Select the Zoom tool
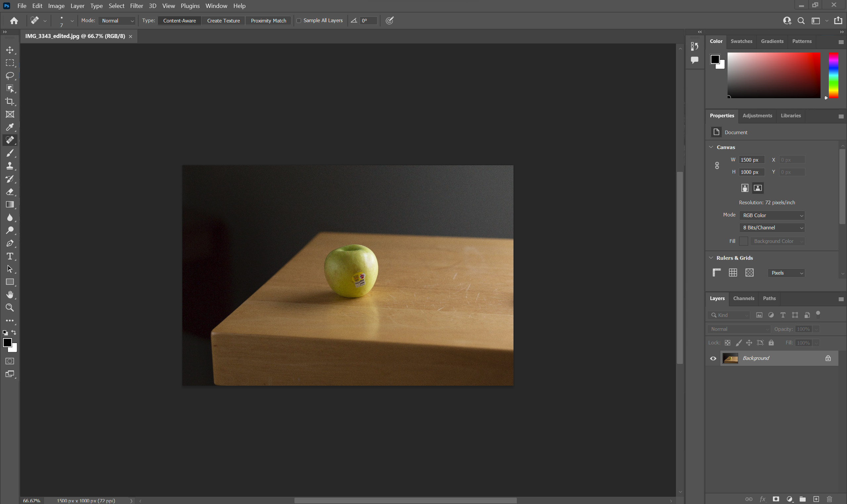The height and width of the screenshot is (504, 847). [x=10, y=308]
